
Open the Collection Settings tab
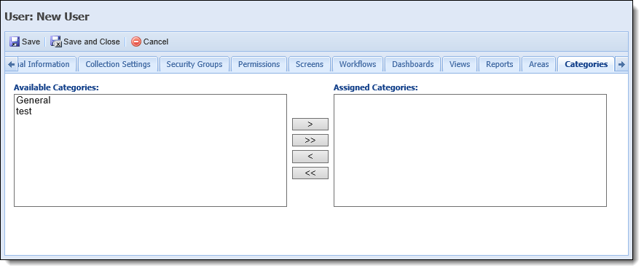pyautogui.click(x=118, y=64)
